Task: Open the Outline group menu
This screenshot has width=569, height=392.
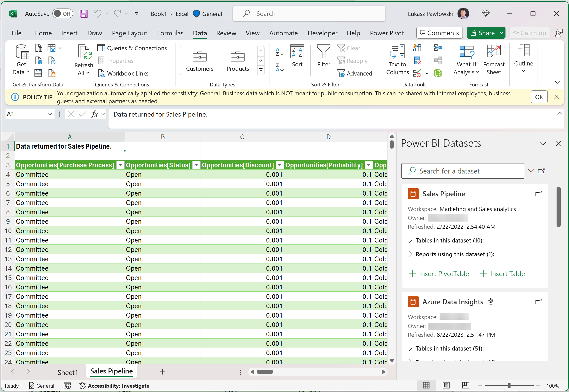Action: click(x=524, y=58)
